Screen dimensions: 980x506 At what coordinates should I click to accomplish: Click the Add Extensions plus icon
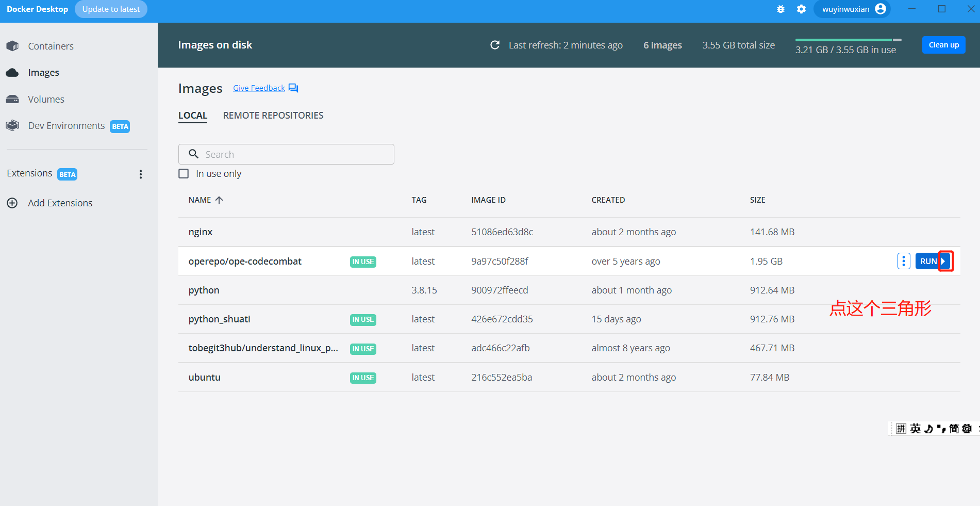(x=12, y=203)
